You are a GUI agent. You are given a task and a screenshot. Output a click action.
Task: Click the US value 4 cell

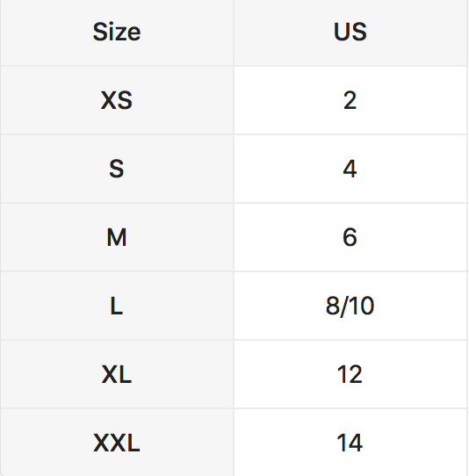pos(350,169)
